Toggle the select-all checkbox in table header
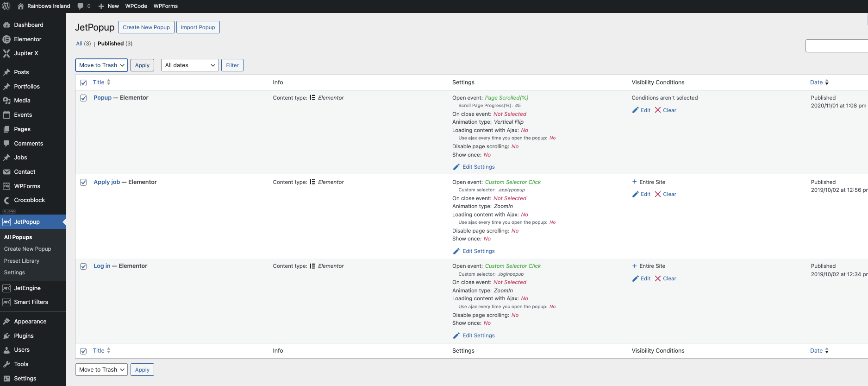 click(x=83, y=83)
